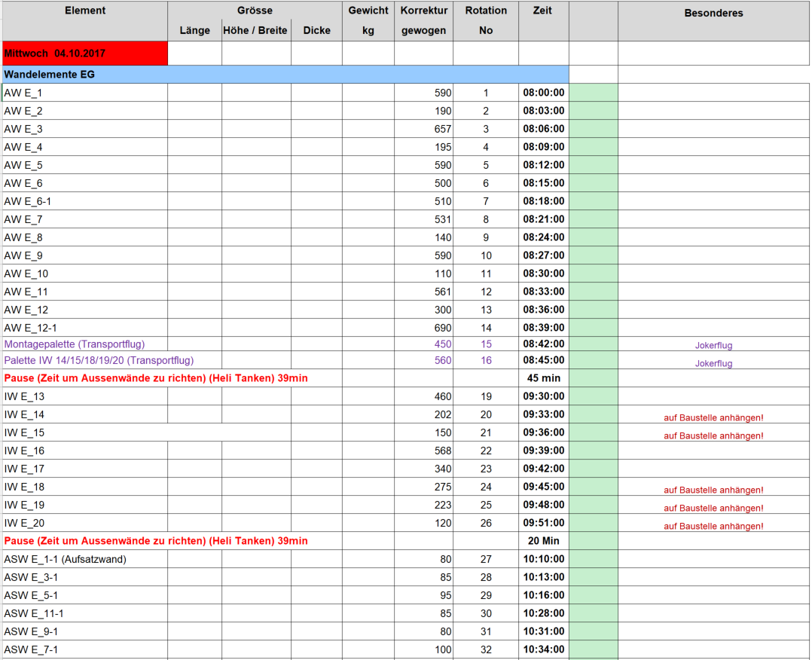Select the Höhe / Breite header cell
812x660 pixels.
point(255,30)
